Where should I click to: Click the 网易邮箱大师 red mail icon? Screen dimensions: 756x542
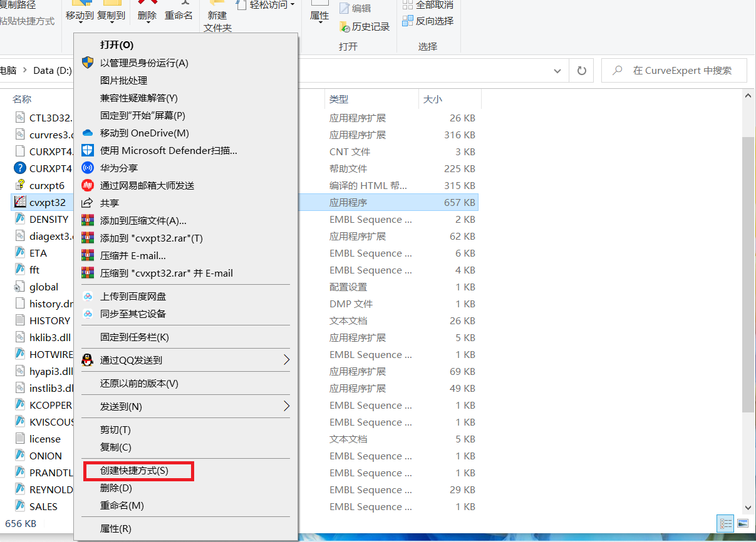click(x=88, y=185)
